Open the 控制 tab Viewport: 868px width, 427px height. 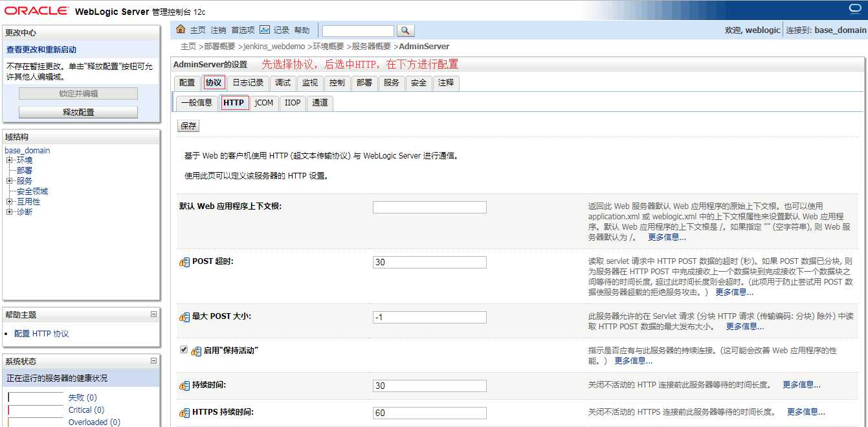pos(337,83)
